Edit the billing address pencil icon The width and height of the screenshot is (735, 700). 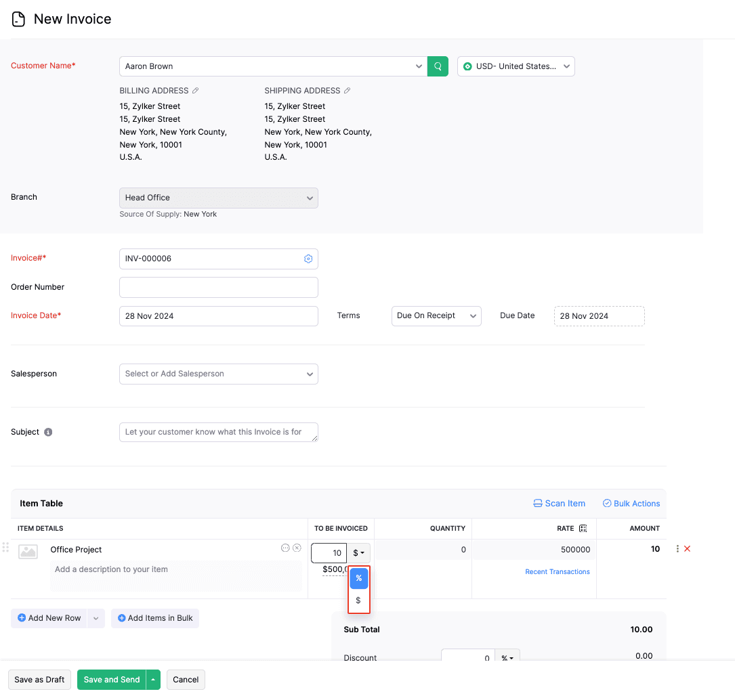196,91
